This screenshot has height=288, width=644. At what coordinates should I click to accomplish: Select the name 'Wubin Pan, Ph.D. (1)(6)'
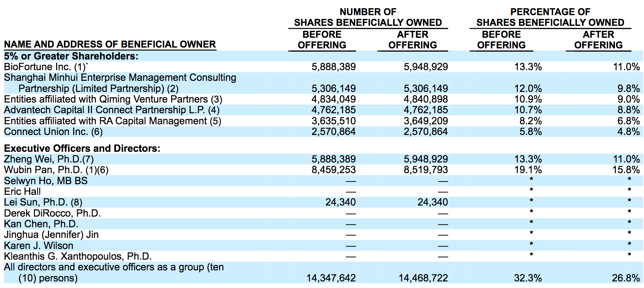point(56,170)
